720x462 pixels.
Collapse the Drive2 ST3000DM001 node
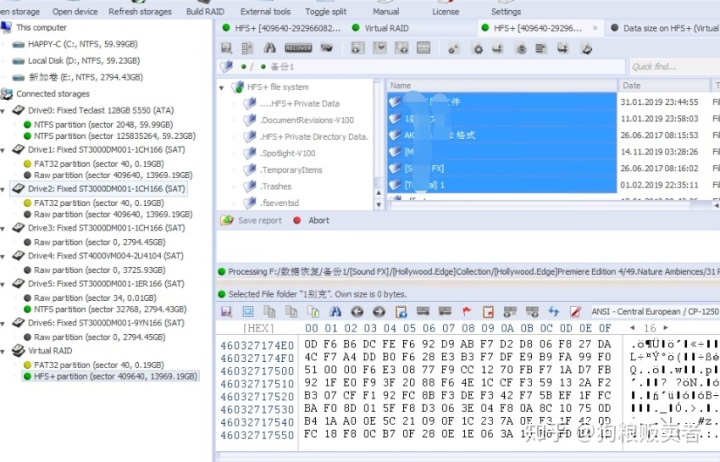click(x=3, y=189)
